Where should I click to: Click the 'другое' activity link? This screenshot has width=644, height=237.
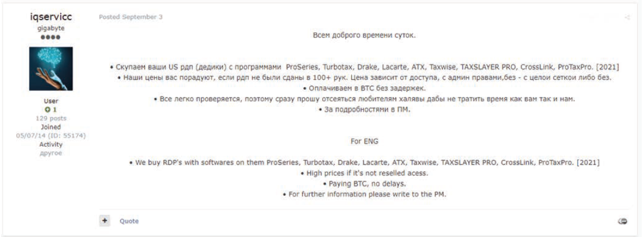point(51,153)
